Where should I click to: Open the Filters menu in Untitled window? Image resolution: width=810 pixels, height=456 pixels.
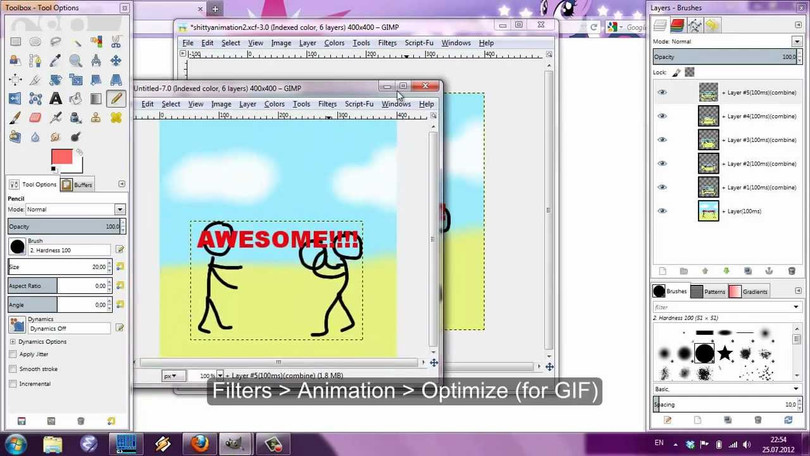click(327, 104)
